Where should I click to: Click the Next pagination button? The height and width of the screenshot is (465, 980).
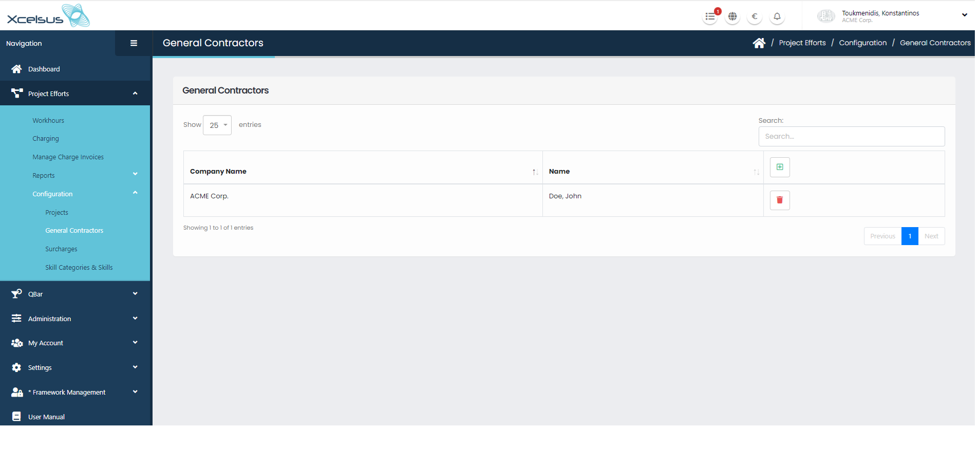pos(931,236)
